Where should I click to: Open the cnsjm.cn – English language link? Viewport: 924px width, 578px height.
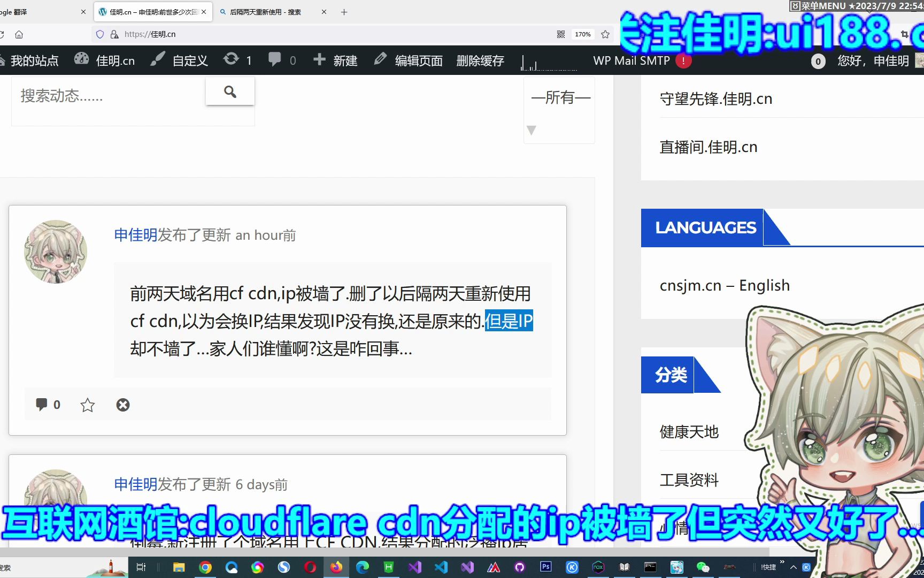coord(725,285)
